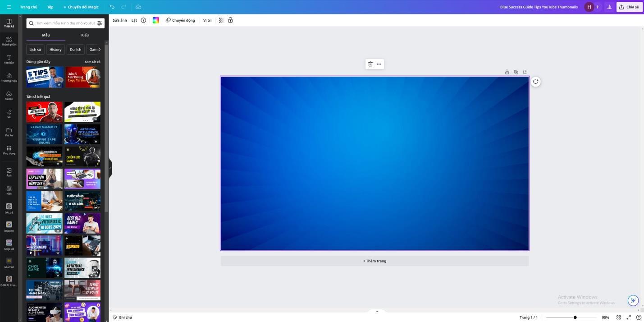Toggle the page lock above the canvas

coord(507,72)
